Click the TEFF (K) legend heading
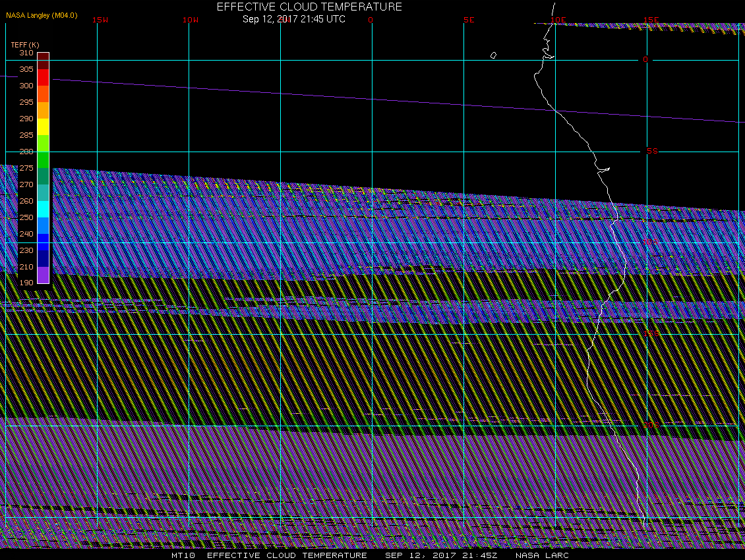Screen dimensions: 745x560 tap(25, 44)
